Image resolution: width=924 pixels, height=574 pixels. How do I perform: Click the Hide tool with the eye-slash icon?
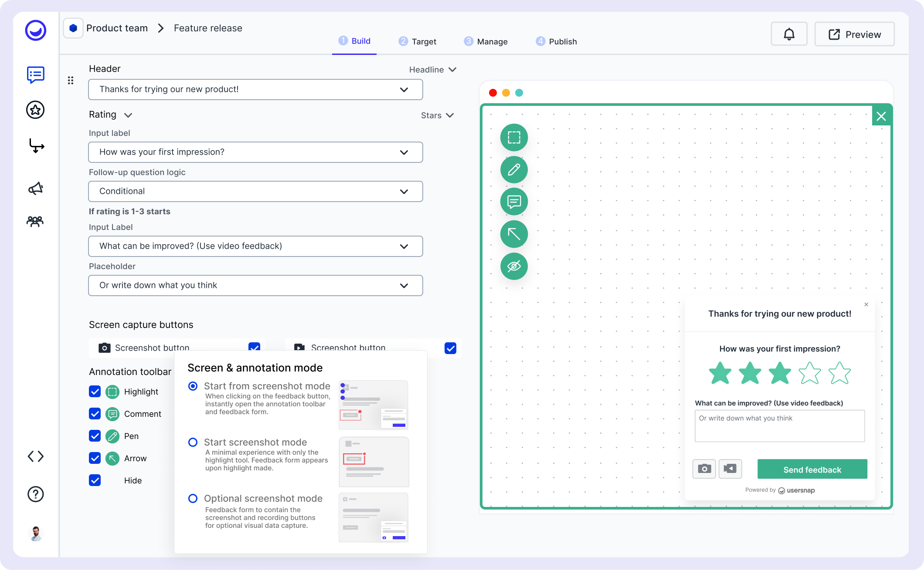pyautogui.click(x=514, y=266)
